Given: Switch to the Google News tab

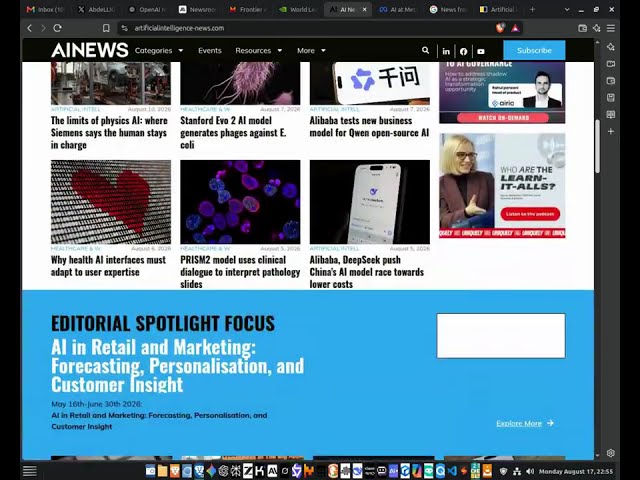Looking at the screenshot, I should pos(448,9).
